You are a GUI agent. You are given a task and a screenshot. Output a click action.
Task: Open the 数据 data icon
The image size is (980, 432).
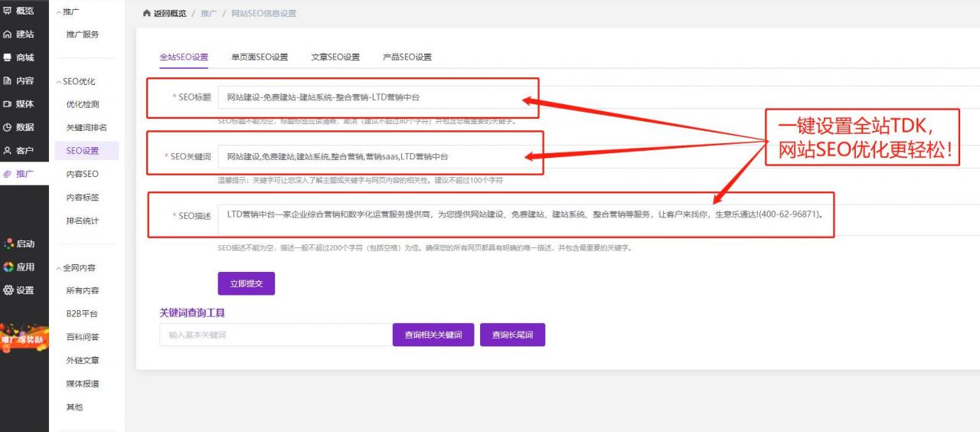click(x=8, y=127)
